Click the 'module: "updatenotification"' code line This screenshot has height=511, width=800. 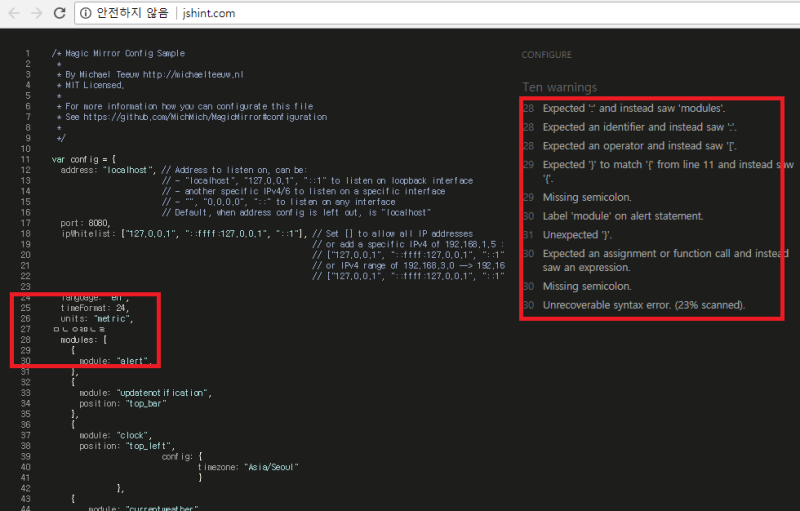click(x=145, y=393)
